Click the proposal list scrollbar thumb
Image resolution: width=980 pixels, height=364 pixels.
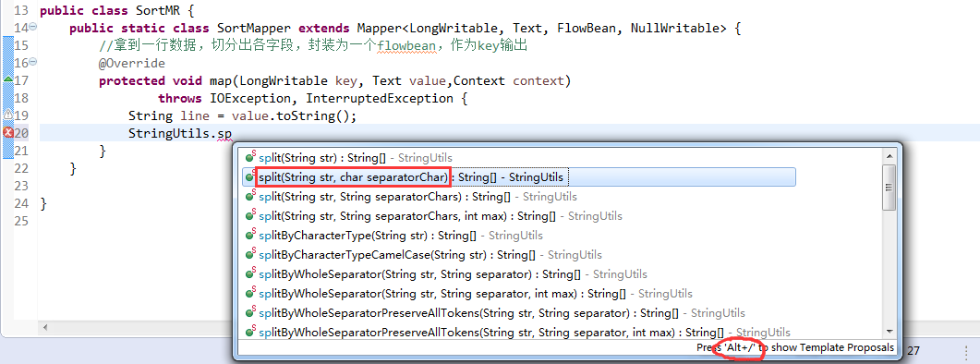[889, 187]
